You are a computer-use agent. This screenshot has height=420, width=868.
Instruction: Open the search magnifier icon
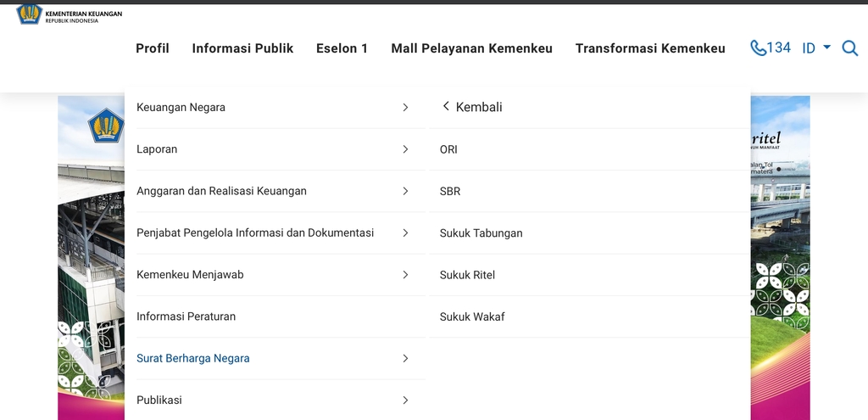tap(849, 48)
